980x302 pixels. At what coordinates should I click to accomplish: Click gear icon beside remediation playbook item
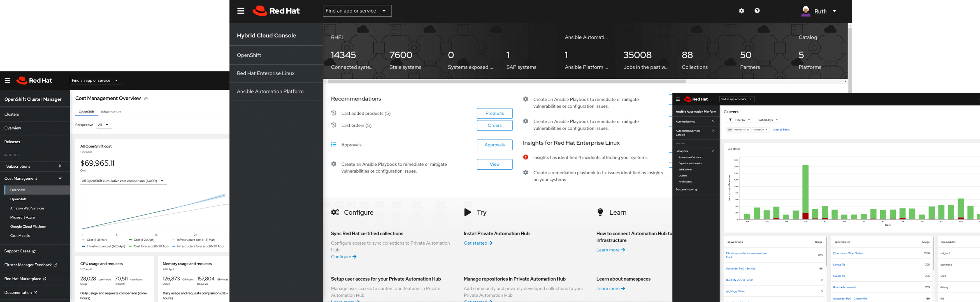click(525, 172)
